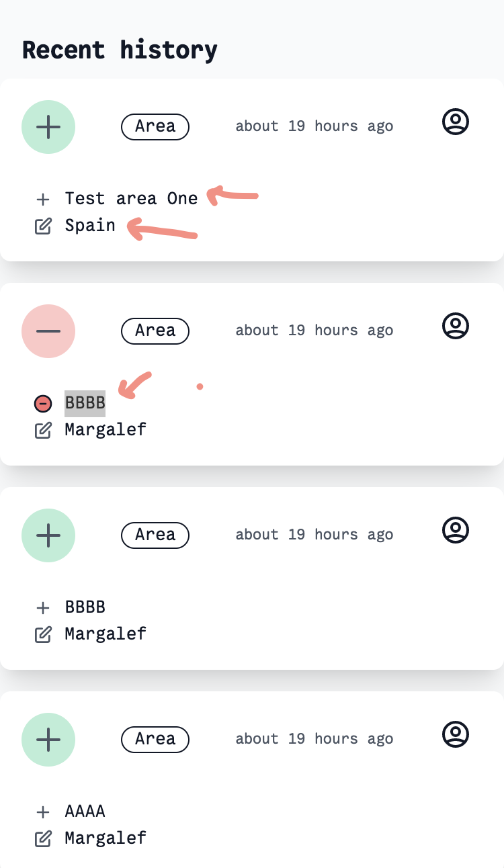This screenshot has height=868, width=504.
Task: Open the Area badge on the first card
Action: click(x=155, y=126)
